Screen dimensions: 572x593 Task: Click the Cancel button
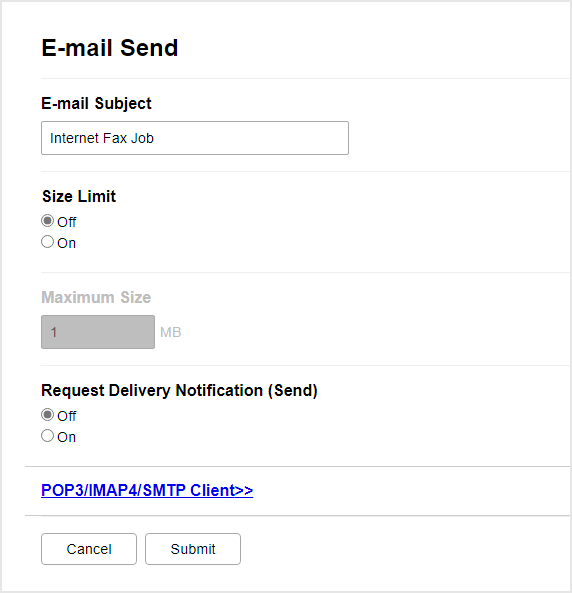click(89, 549)
